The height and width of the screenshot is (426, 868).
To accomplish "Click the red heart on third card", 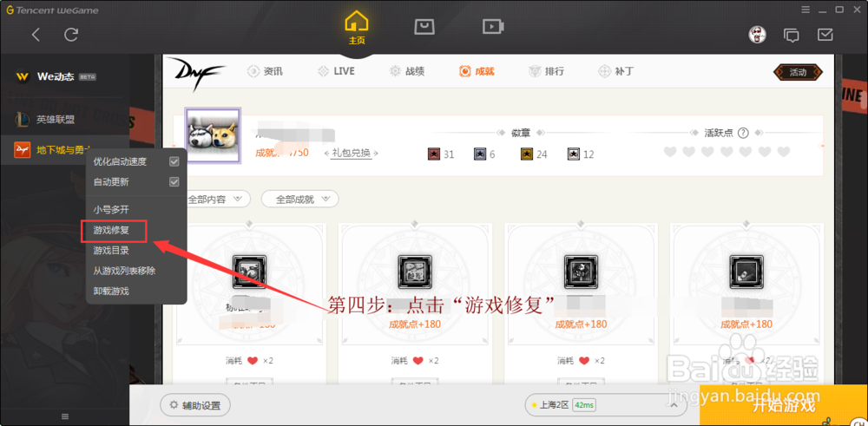I will 583,361.
